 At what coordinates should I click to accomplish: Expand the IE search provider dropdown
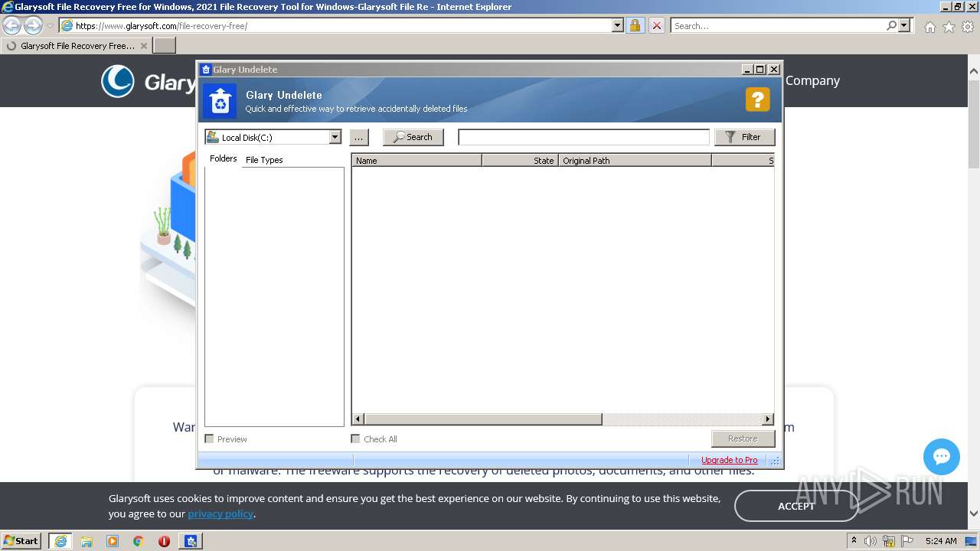pyautogui.click(x=905, y=25)
